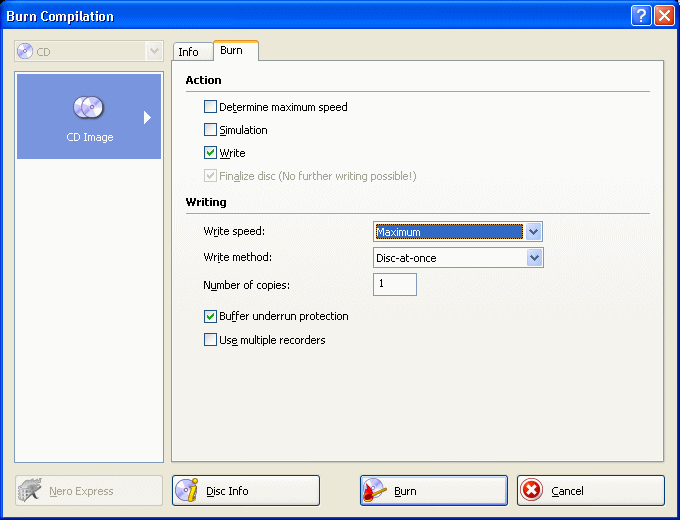Image resolution: width=680 pixels, height=520 pixels.
Task: Click the Action section heading
Action: [203, 80]
